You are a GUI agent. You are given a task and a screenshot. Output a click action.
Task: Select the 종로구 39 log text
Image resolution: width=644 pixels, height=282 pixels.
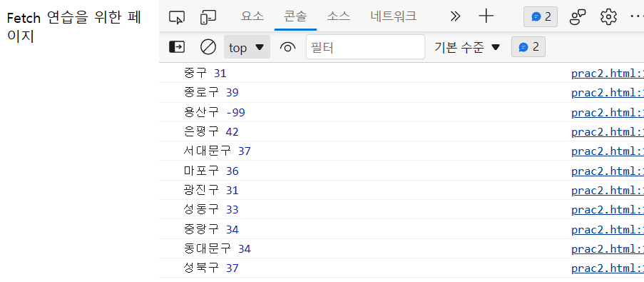(211, 93)
